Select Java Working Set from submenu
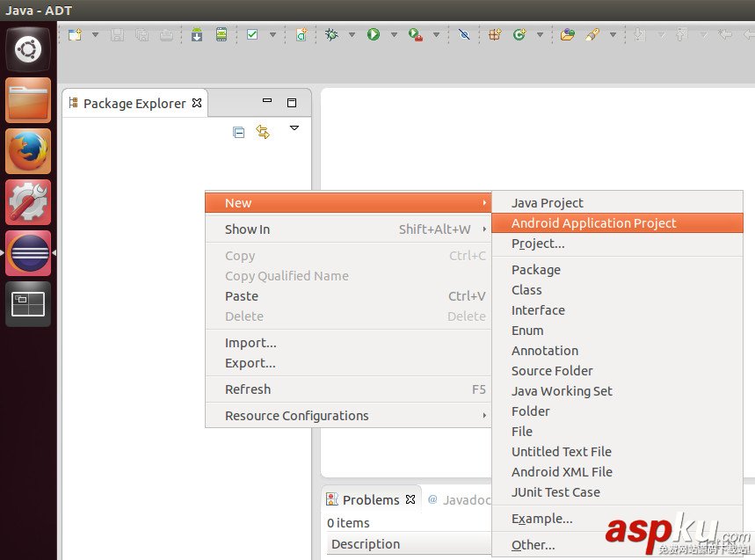Image resolution: width=755 pixels, height=560 pixels. [617, 391]
